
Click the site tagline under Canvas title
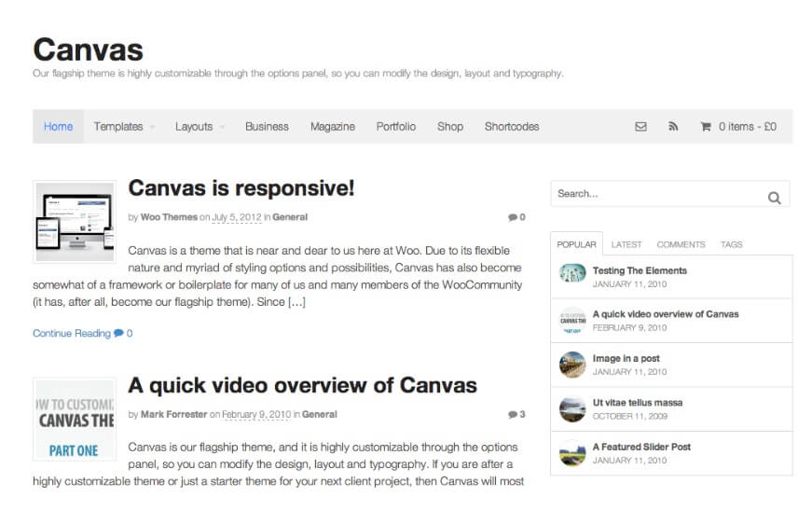click(297, 74)
